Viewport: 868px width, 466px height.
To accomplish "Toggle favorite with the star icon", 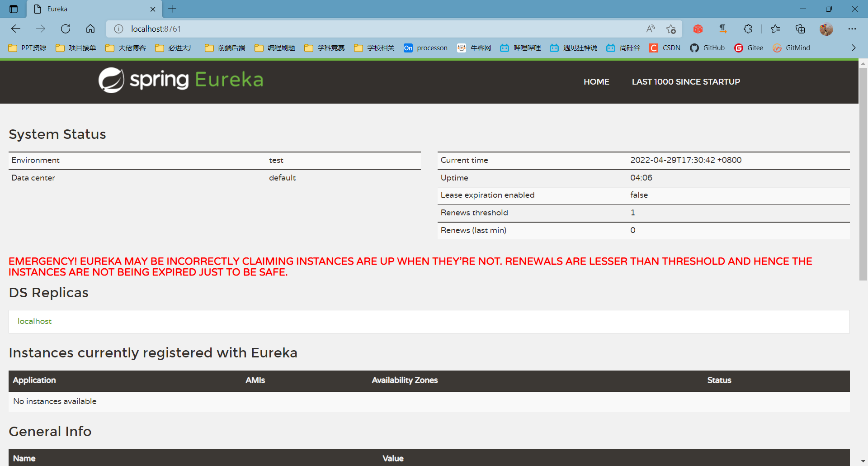I will (671, 29).
